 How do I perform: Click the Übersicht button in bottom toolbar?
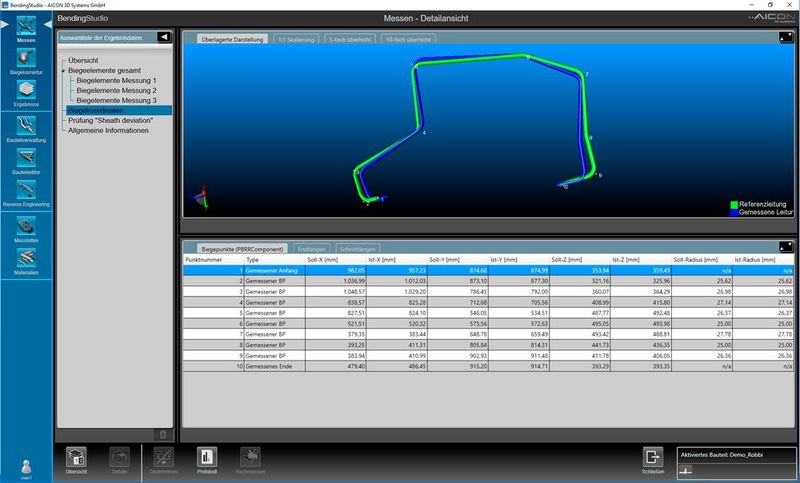click(x=76, y=457)
